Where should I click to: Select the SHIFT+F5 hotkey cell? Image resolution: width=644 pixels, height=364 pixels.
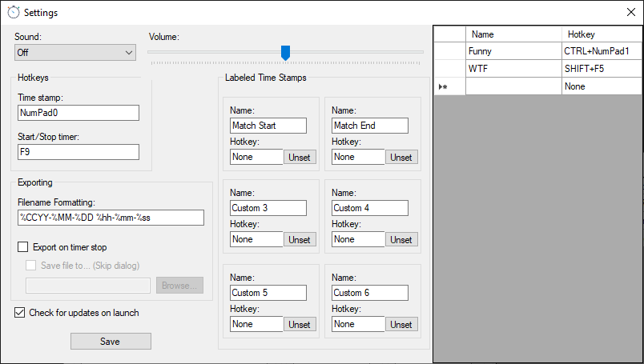click(x=601, y=69)
